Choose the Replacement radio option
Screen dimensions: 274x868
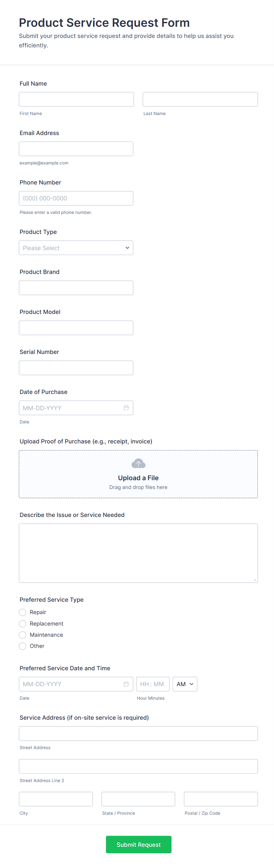[23, 623]
